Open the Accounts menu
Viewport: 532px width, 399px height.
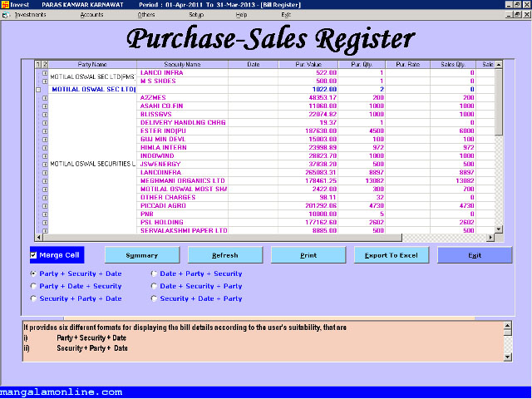tap(91, 15)
